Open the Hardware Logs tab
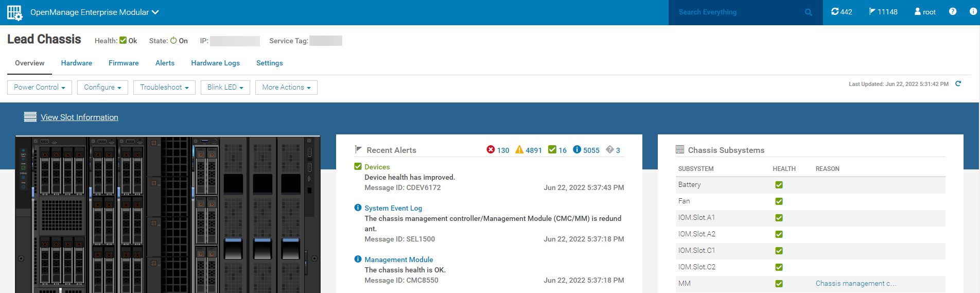This screenshot has height=293, width=980. (215, 63)
